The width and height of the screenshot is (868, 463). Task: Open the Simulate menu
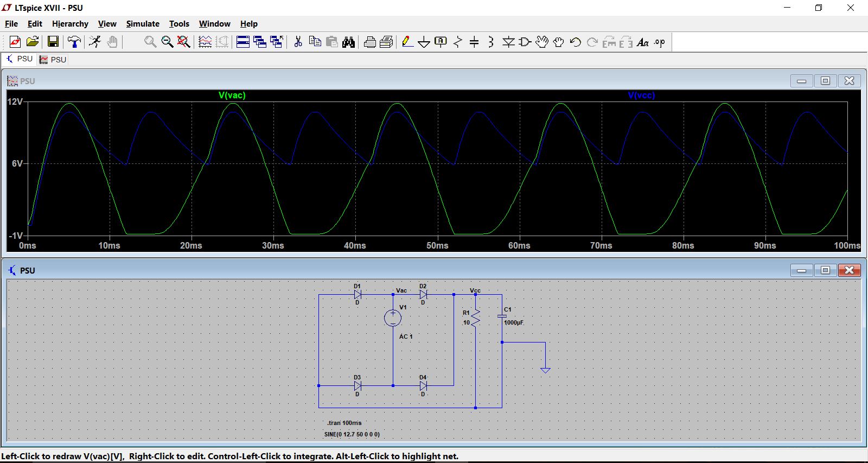click(143, 24)
